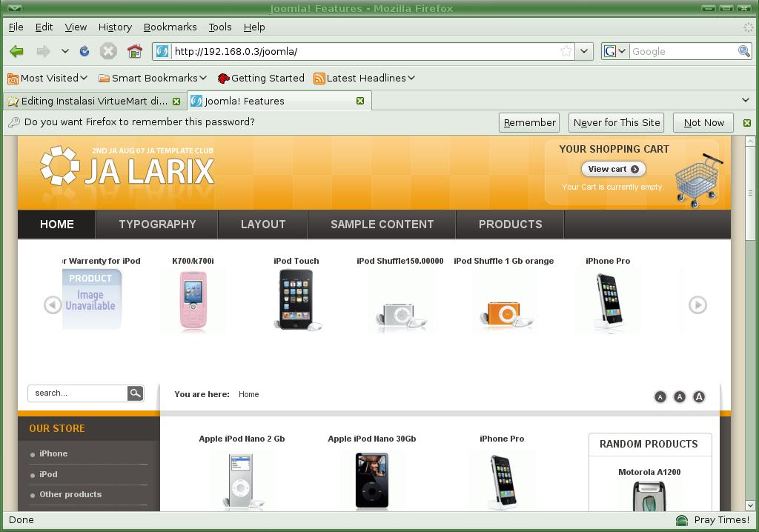The image size is (759, 532).
Task: Open the recent pages history dropdown
Action: pyautogui.click(x=65, y=51)
